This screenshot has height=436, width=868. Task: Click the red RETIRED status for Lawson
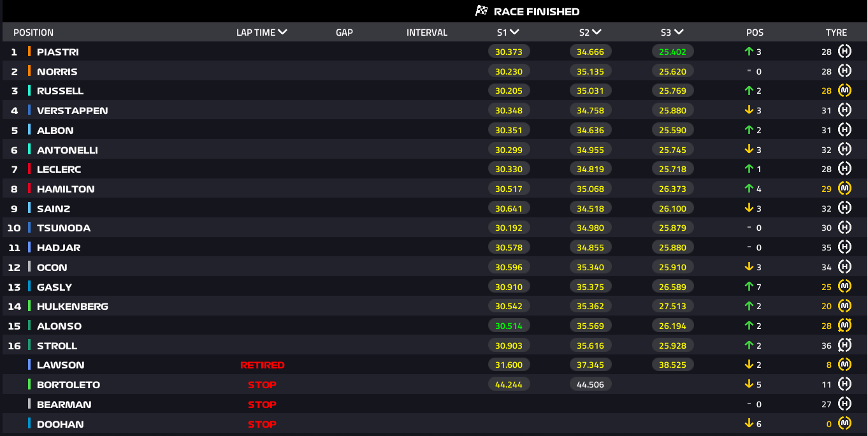tap(262, 365)
